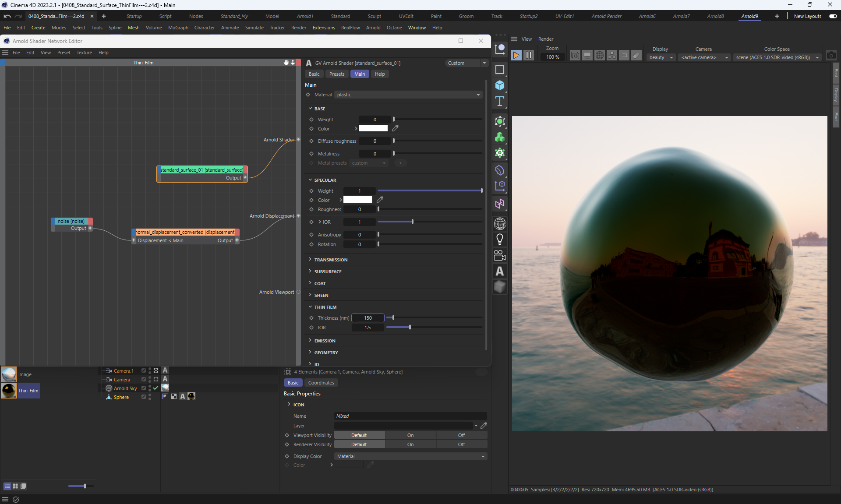Click the snapshot camera icon in render view
This screenshot has height=504, width=841.
tap(831, 56)
